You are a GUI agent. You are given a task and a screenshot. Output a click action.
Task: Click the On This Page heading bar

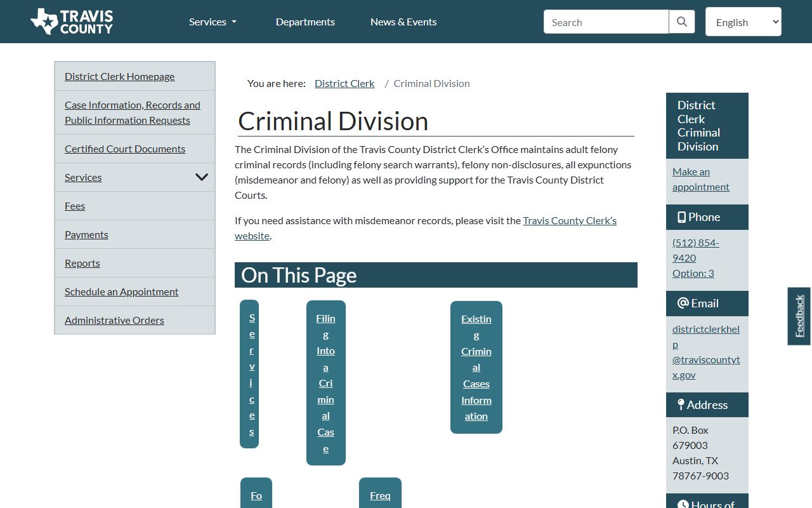tap(436, 275)
